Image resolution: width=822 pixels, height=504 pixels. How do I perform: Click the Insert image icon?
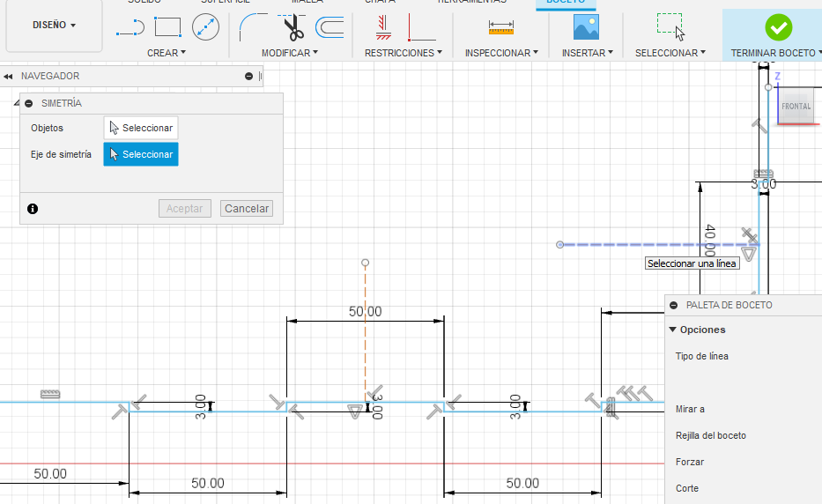pyautogui.click(x=586, y=27)
